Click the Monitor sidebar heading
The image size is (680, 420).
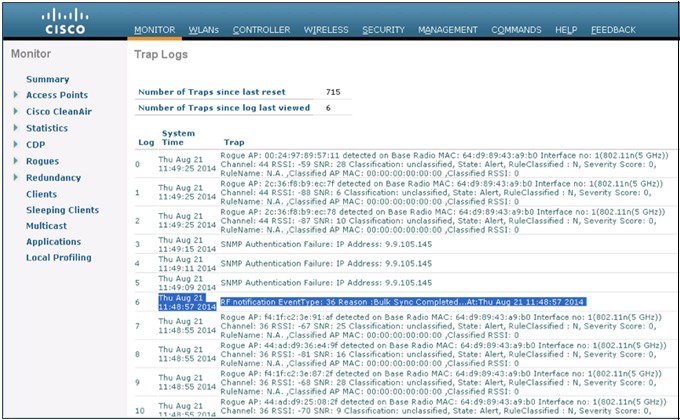point(31,54)
